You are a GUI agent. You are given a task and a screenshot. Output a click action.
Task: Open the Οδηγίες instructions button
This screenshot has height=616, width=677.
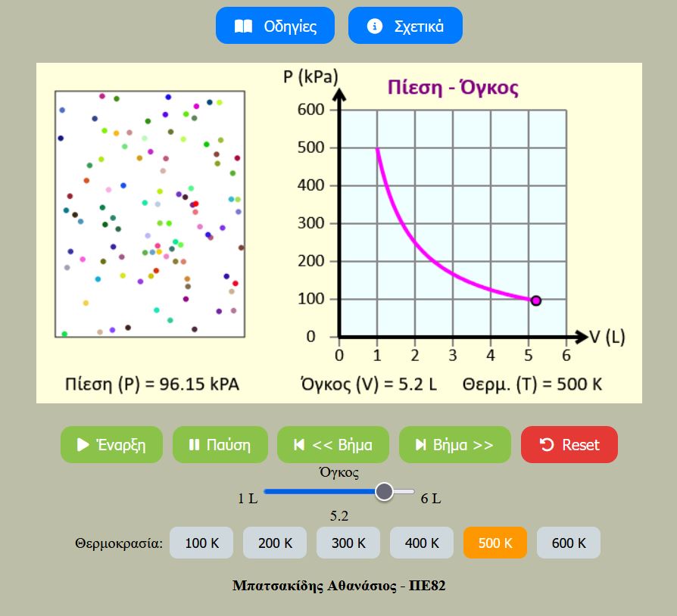coord(275,26)
